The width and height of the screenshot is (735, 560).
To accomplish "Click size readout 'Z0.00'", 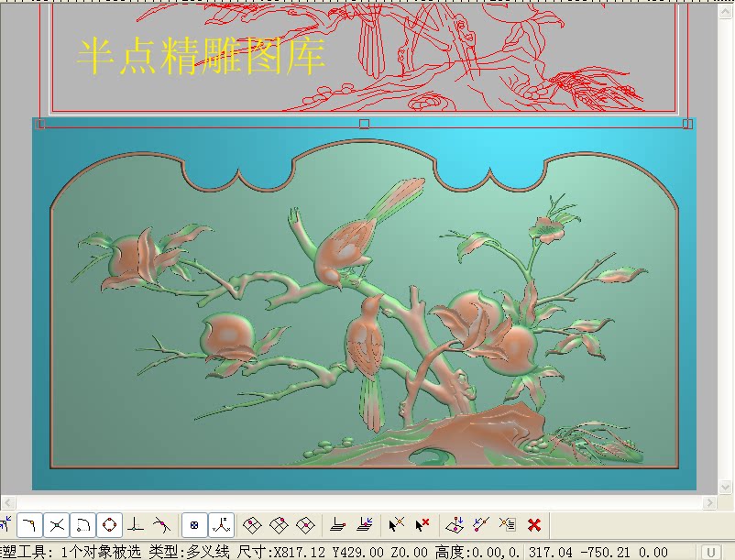I will tap(409, 552).
